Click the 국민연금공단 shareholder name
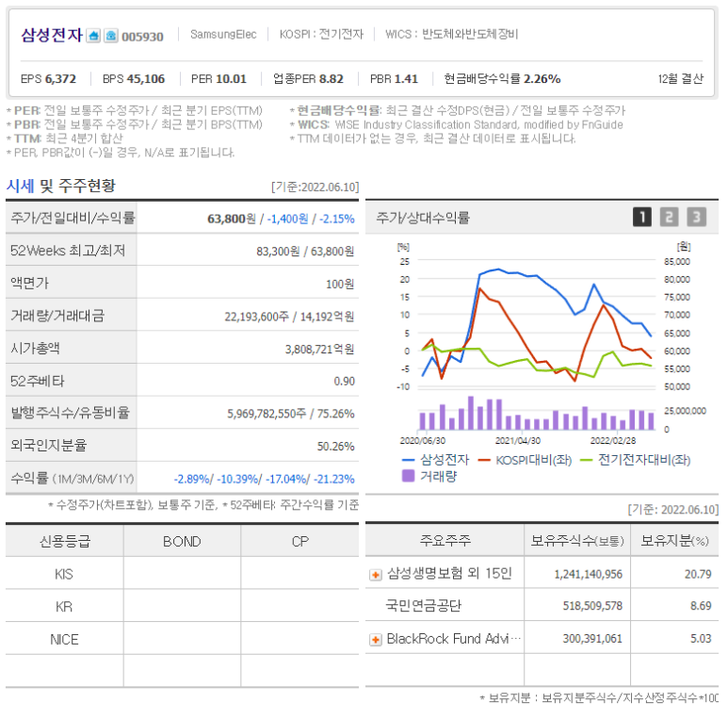The image size is (728, 719). (x=424, y=606)
